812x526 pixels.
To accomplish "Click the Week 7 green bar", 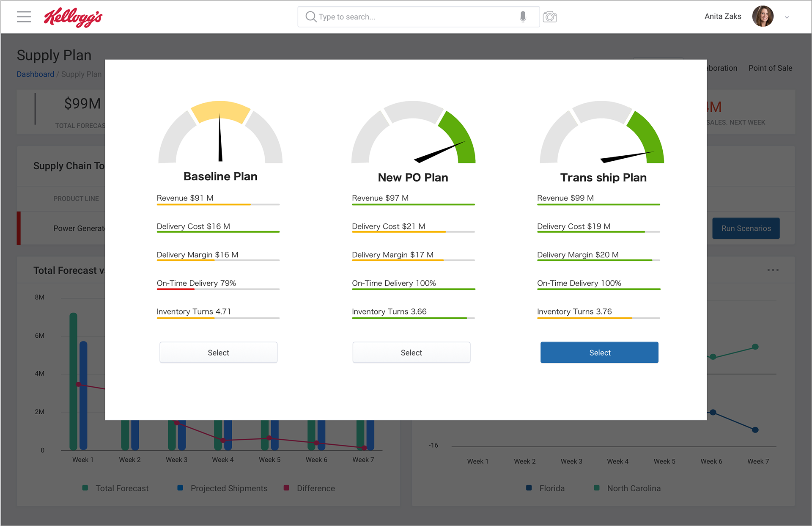I will (360, 435).
